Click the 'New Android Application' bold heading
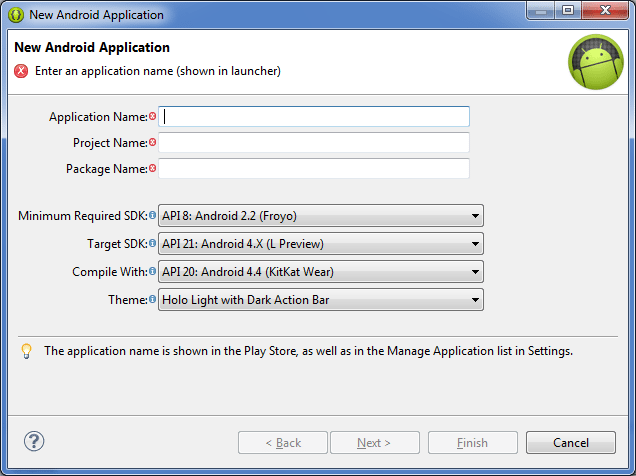Image resolution: width=636 pixels, height=476 pixels. pos(92,47)
